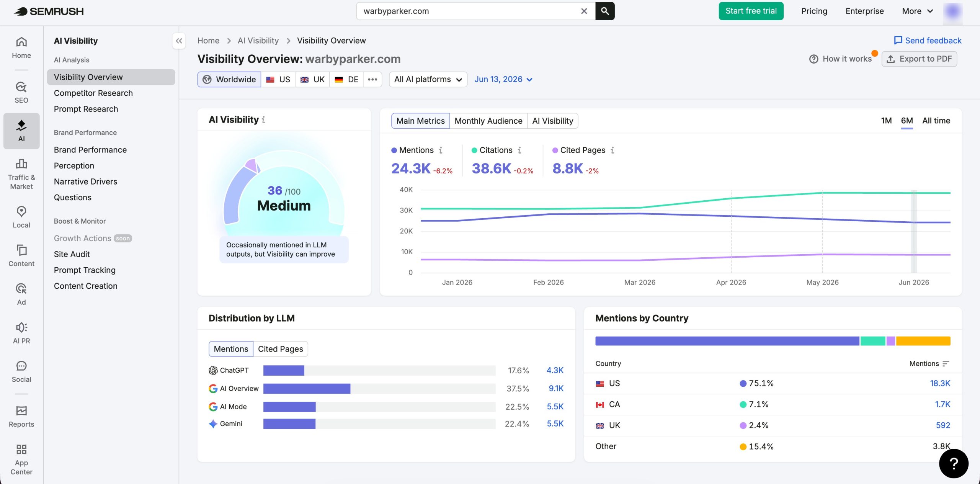Switch to the Monthly Audience tab
The height and width of the screenshot is (484, 980).
[x=488, y=121]
